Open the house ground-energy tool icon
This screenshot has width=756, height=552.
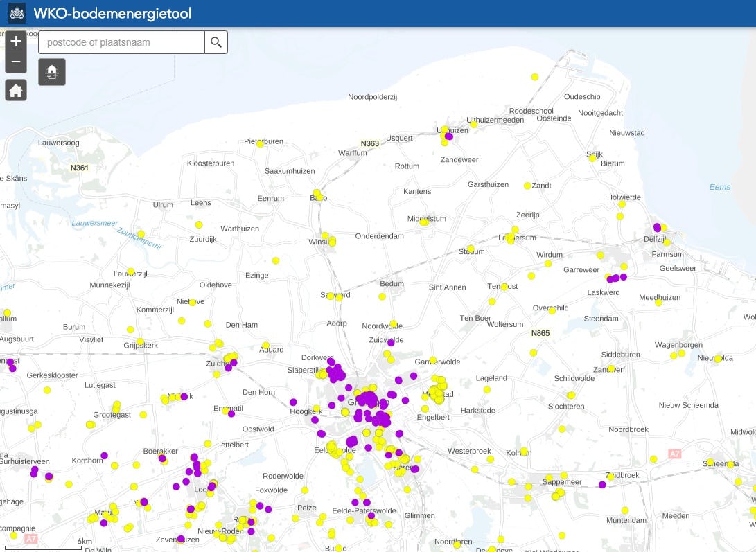pyautogui.click(x=52, y=71)
